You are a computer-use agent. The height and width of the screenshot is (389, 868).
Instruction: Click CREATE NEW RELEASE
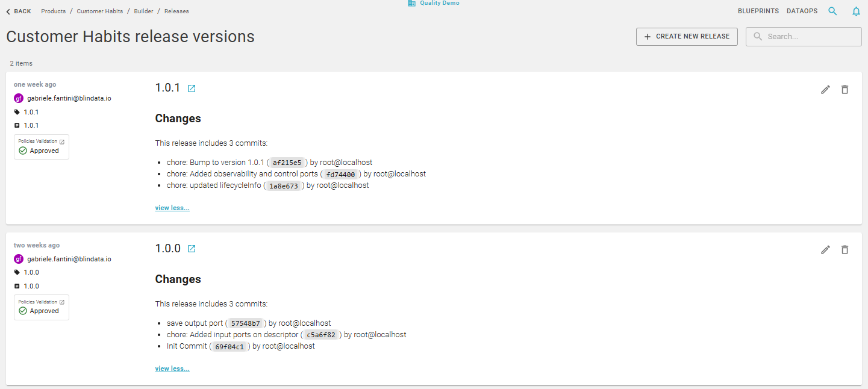point(687,36)
